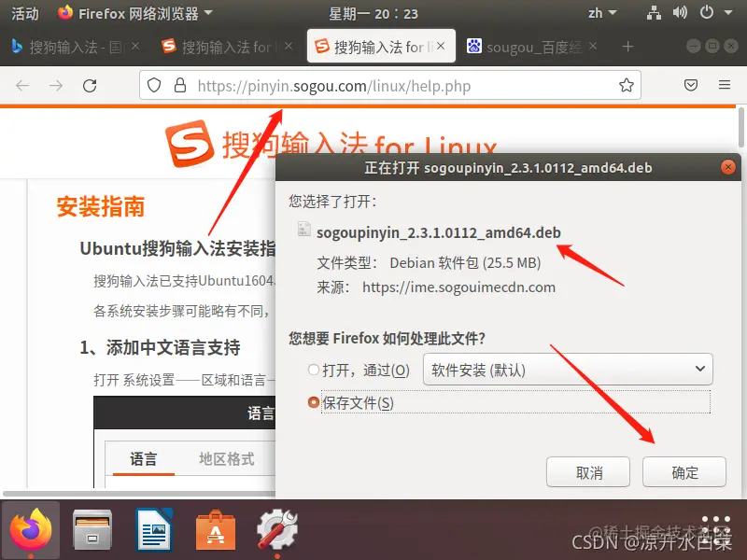Open Ubuntu Software from dock

pos(216,529)
